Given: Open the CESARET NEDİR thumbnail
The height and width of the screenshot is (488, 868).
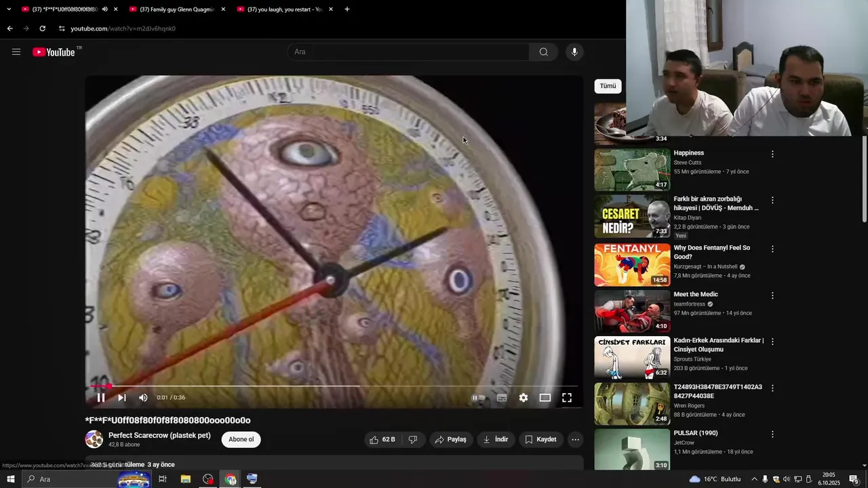Looking at the screenshot, I should tap(632, 216).
